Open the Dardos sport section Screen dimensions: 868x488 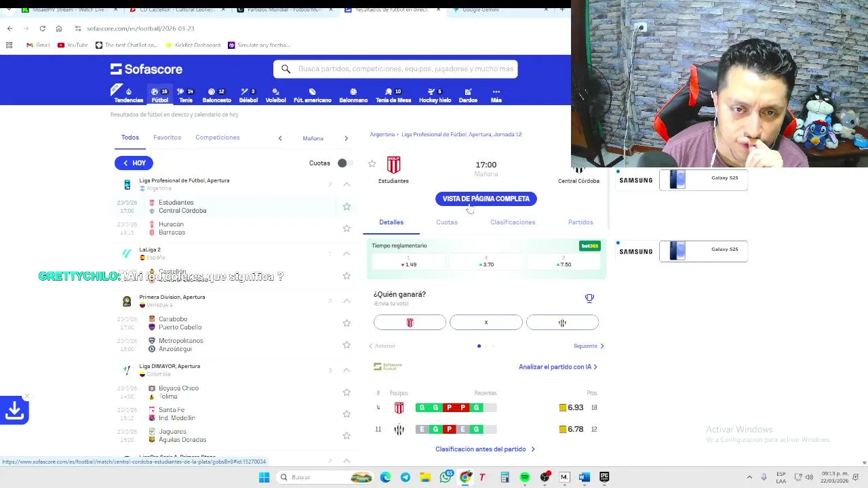coord(468,95)
